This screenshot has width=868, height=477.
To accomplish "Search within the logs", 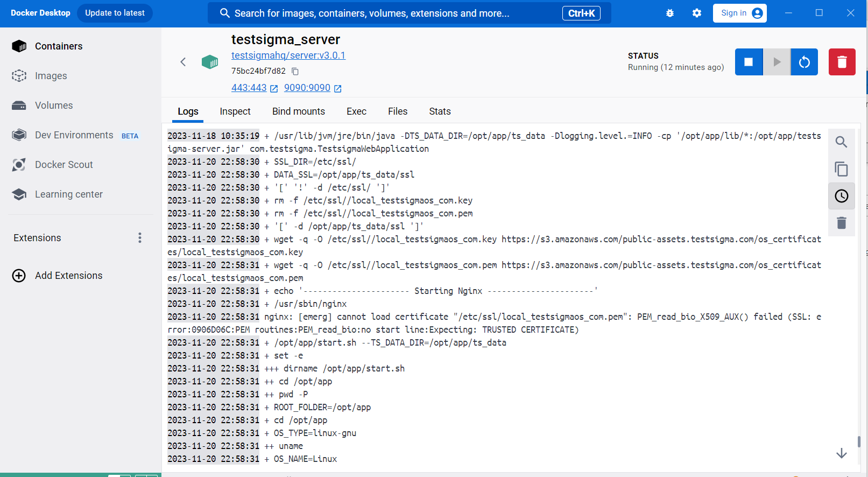I will coord(842,142).
